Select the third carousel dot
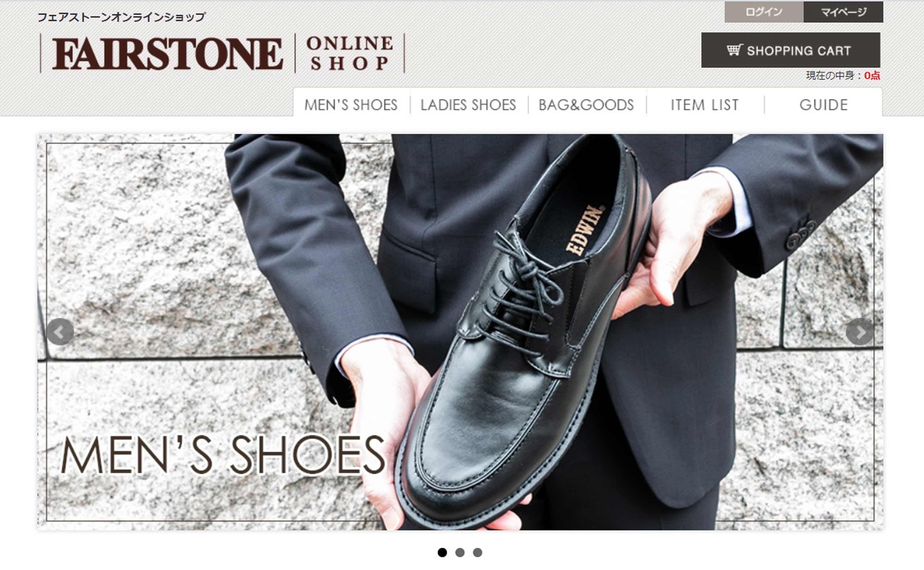This screenshot has width=924, height=570. pos(477,552)
